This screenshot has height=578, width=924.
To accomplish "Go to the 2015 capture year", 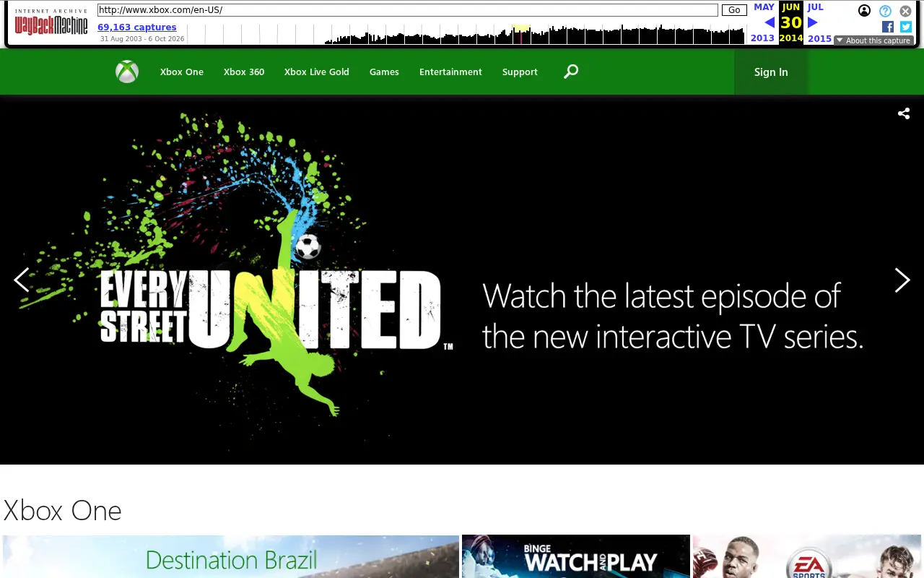I will pyautogui.click(x=819, y=38).
